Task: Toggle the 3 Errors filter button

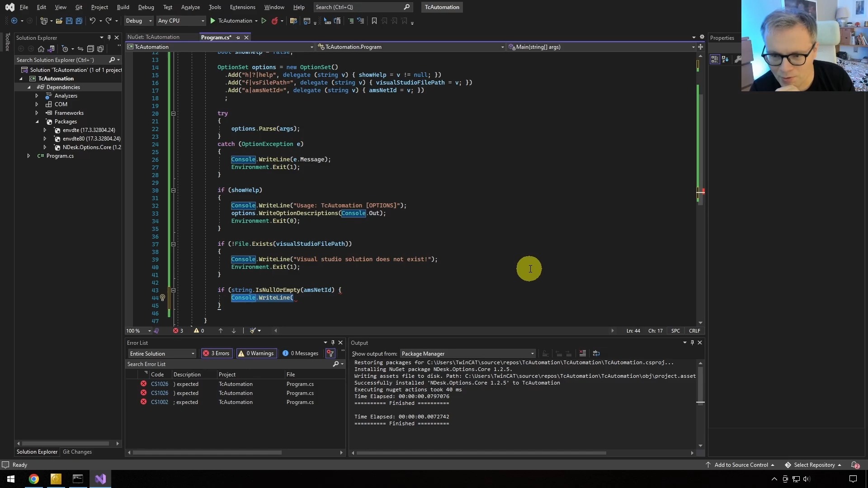Action: click(217, 353)
